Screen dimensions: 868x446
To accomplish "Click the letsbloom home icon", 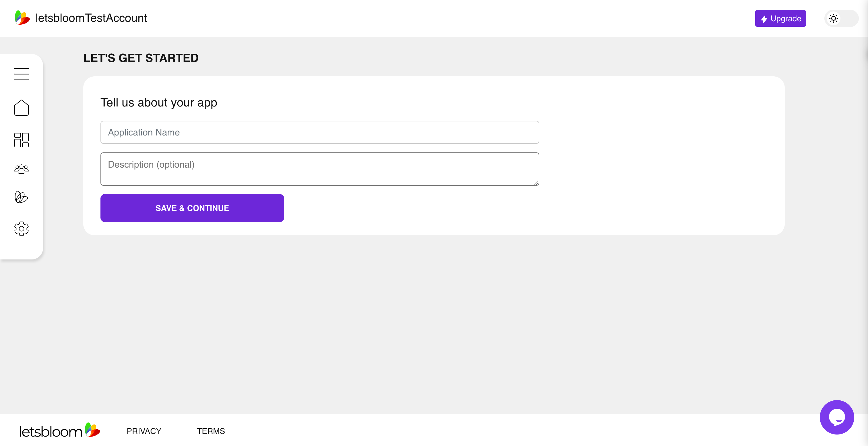I will (x=21, y=108).
